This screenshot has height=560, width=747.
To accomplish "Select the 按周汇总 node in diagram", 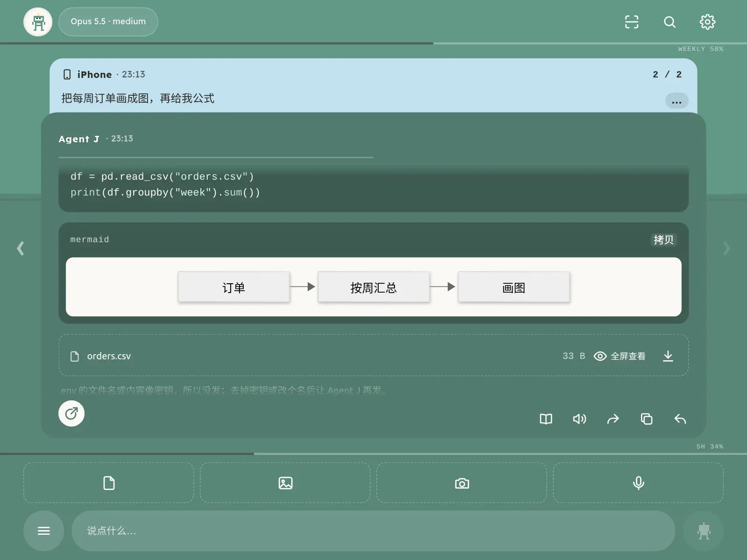I will click(373, 287).
